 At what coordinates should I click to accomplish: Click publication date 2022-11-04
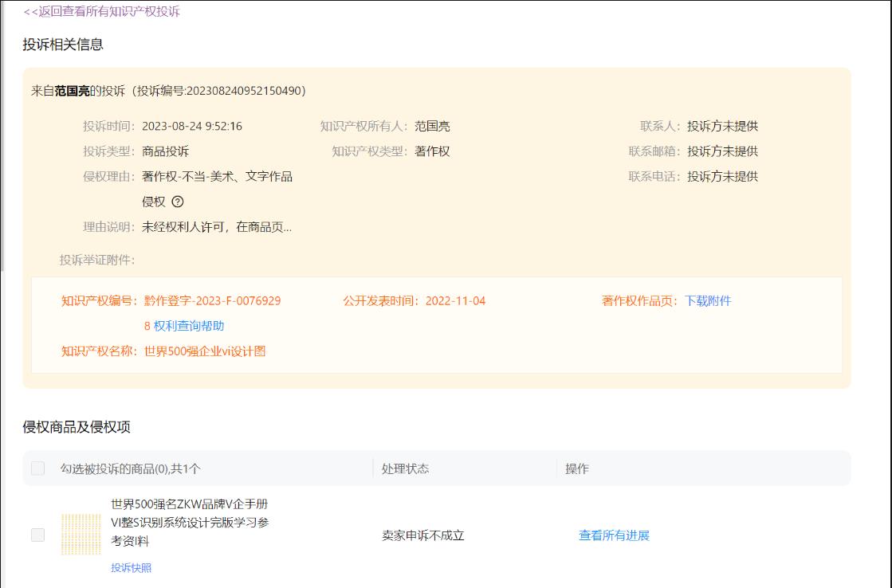tap(455, 301)
